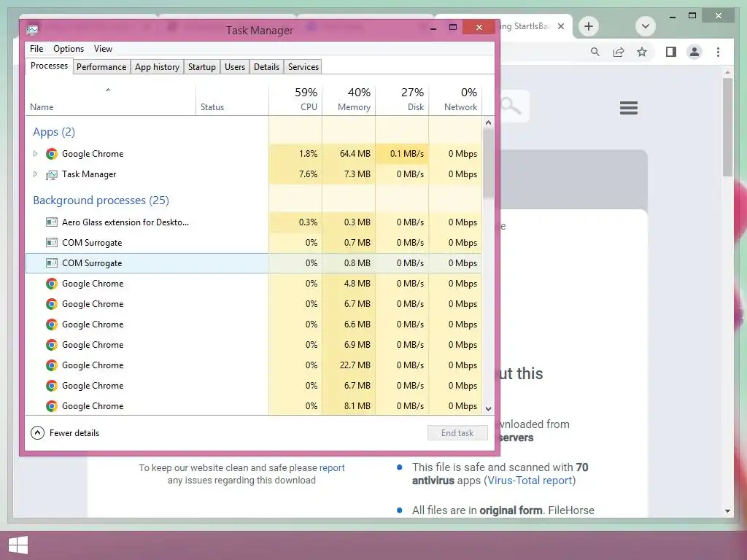This screenshot has height=560, width=747.
Task: Click Chrome icon beside 6.6 MB process
Action: click(52, 324)
